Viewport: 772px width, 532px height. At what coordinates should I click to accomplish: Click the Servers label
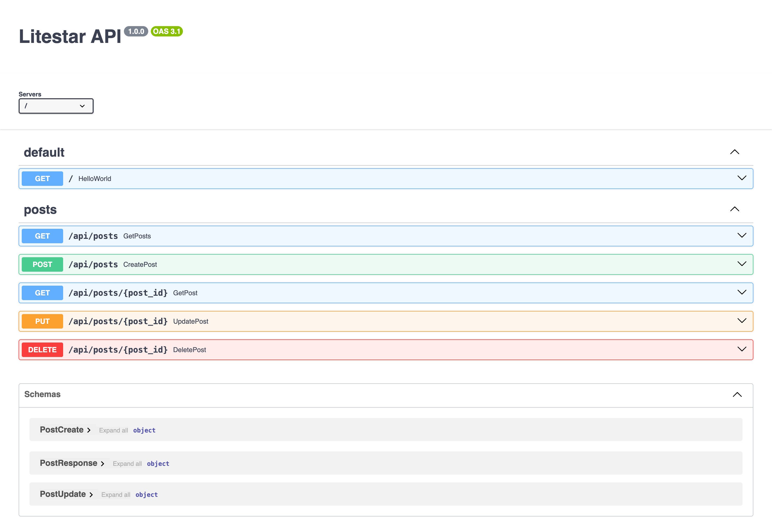(x=30, y=94)
